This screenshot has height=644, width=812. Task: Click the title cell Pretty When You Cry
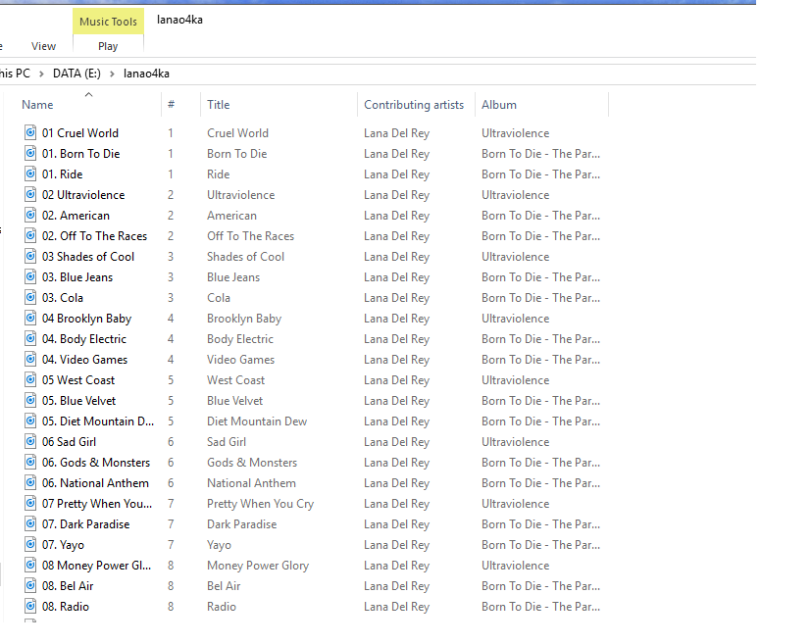coord(261,504)
